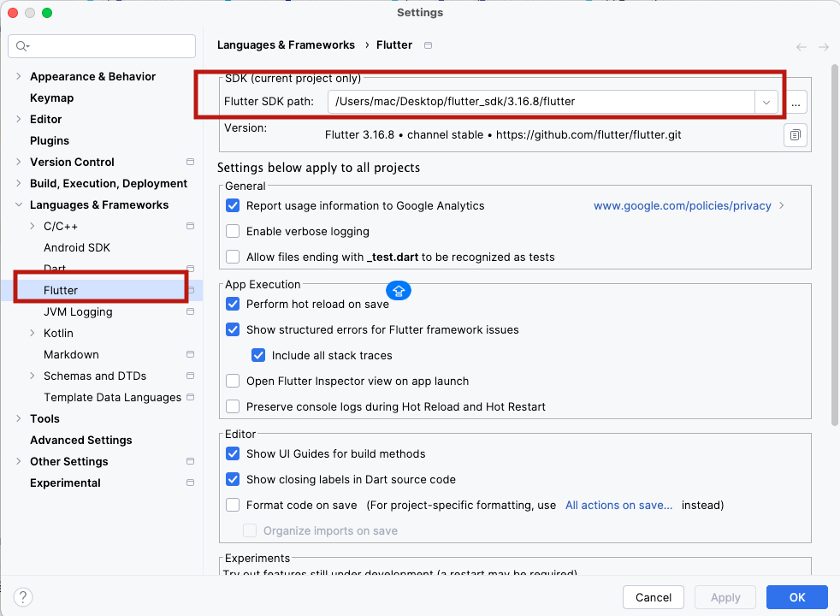The image size is (840, 616).
Task: Expand Version Control section arrow
Action: [x=19, y=162]
